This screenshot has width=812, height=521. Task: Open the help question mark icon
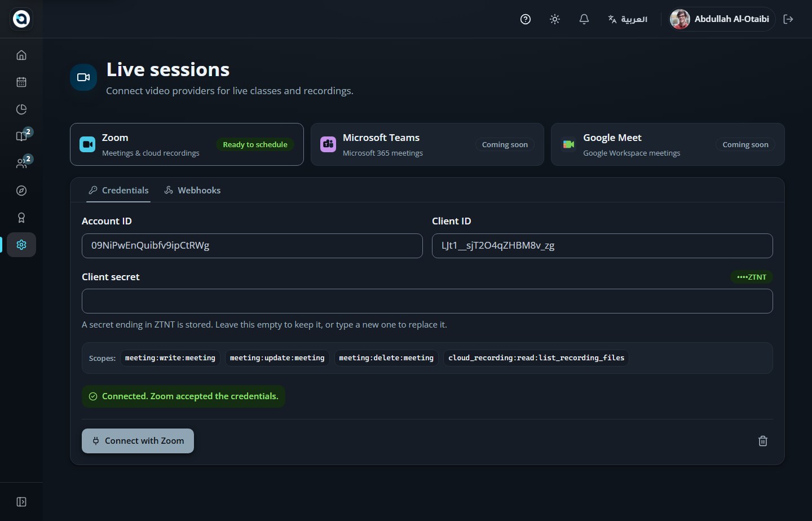coord(526,19)
